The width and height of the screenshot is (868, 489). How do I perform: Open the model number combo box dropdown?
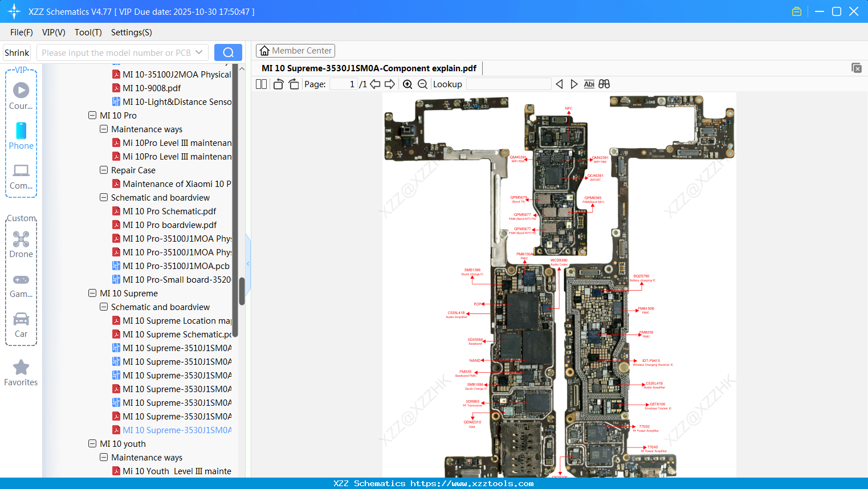[x=200, y=52]
